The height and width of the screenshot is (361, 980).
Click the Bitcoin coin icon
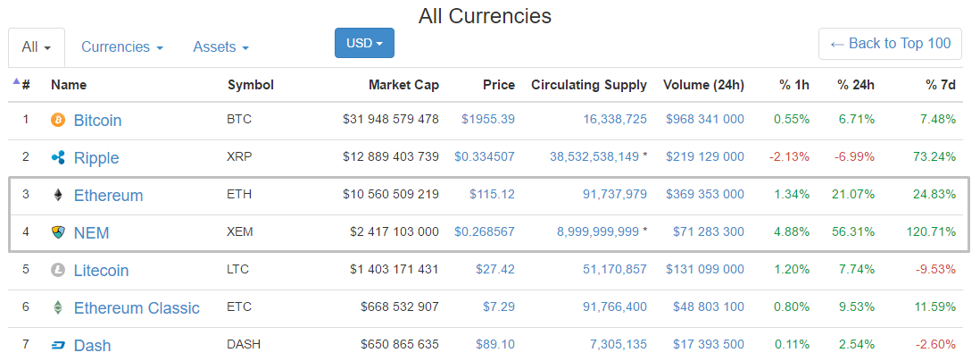[x=58, y=120]
